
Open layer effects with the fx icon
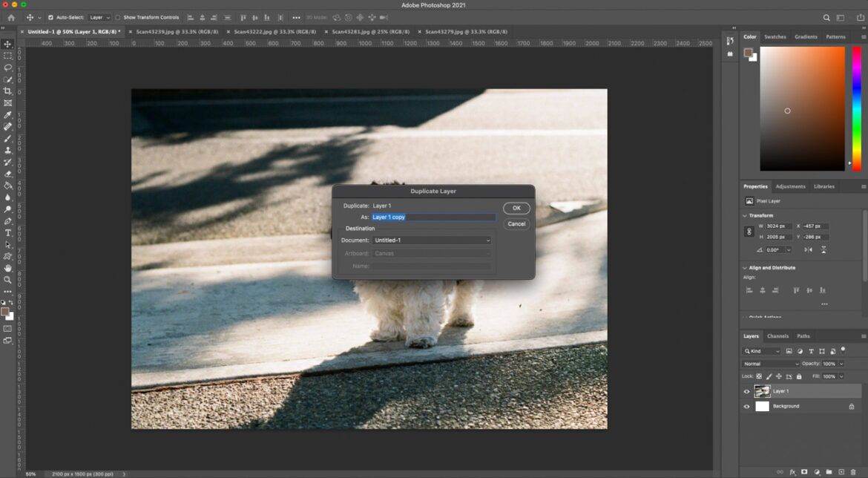tap(792, 472)
